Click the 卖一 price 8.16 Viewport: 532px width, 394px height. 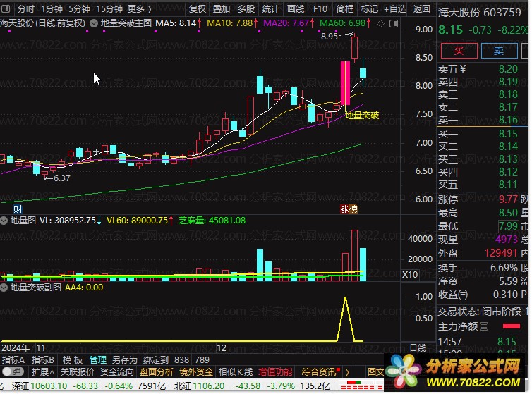(x=508, y=120)
